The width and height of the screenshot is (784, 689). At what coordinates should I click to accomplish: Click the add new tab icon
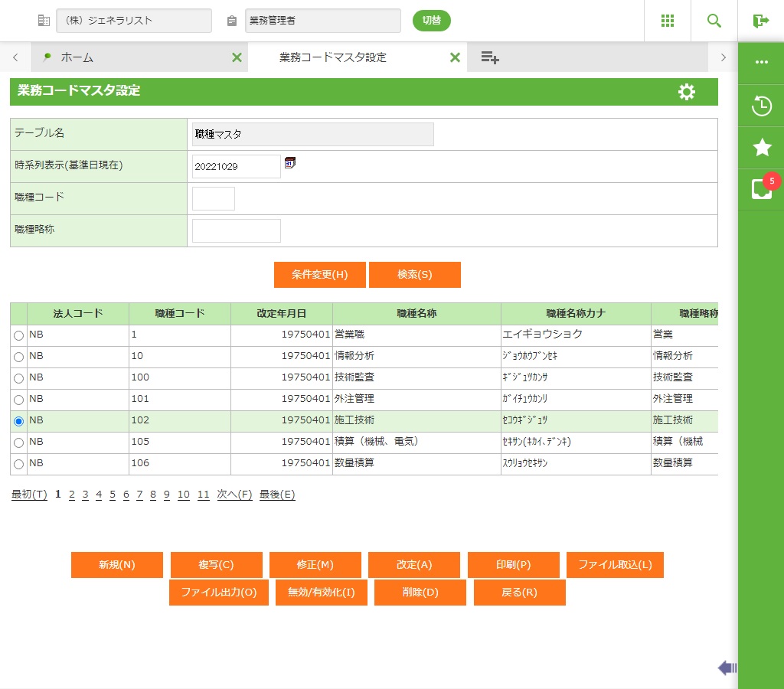(x=490, y=57)
